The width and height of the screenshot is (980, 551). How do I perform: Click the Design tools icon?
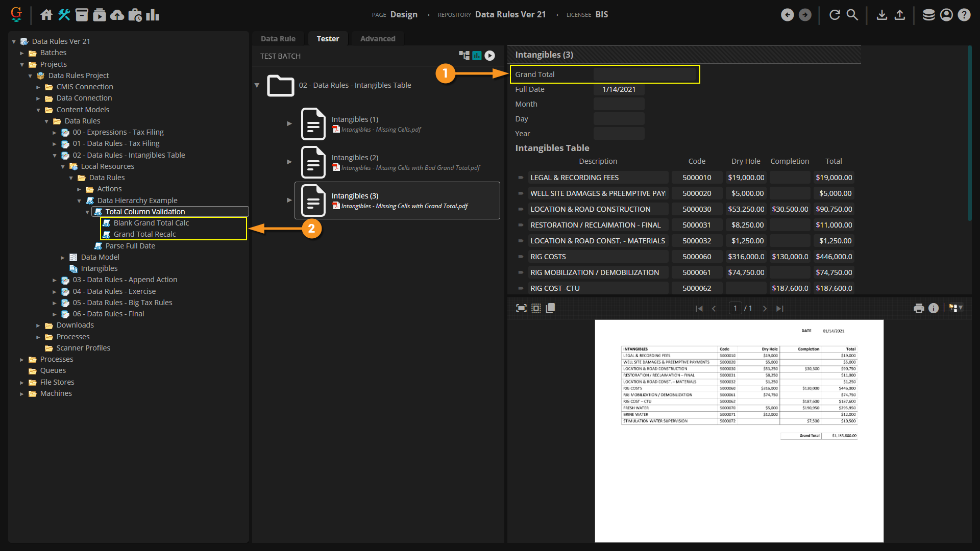click(64, 15)
